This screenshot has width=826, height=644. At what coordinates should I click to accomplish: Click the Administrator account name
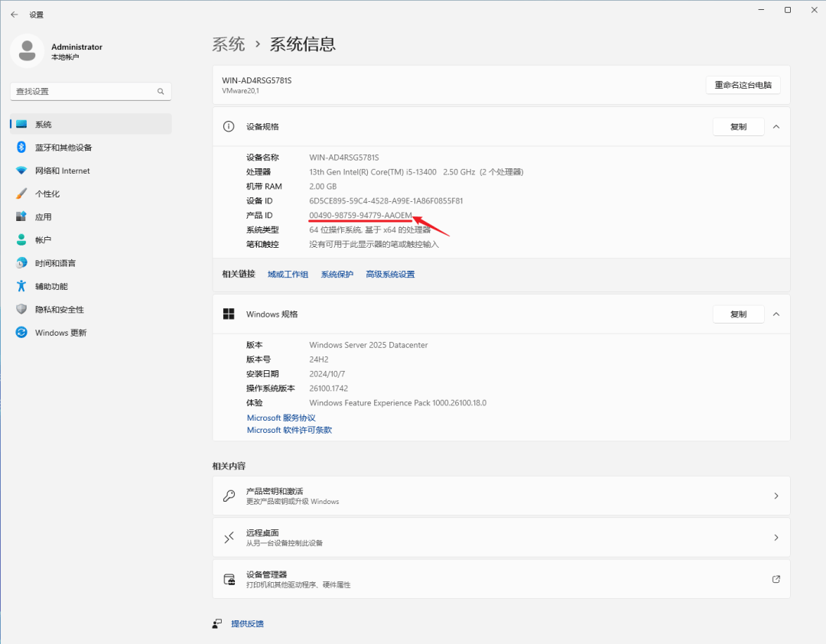click(77, 47)
